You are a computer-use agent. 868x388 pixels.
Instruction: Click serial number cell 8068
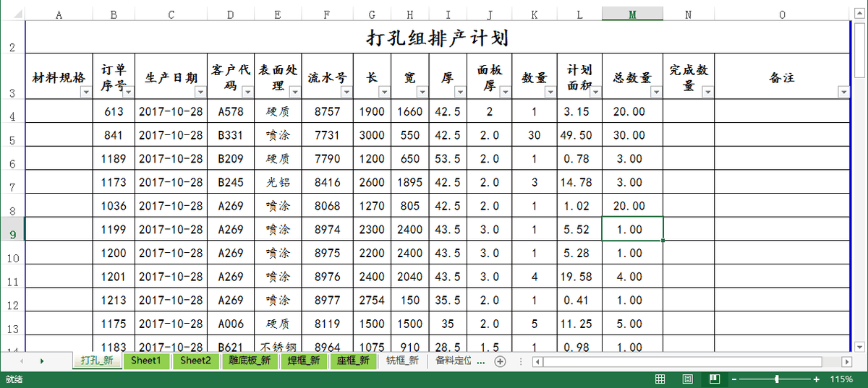click(x=327, y=206)
